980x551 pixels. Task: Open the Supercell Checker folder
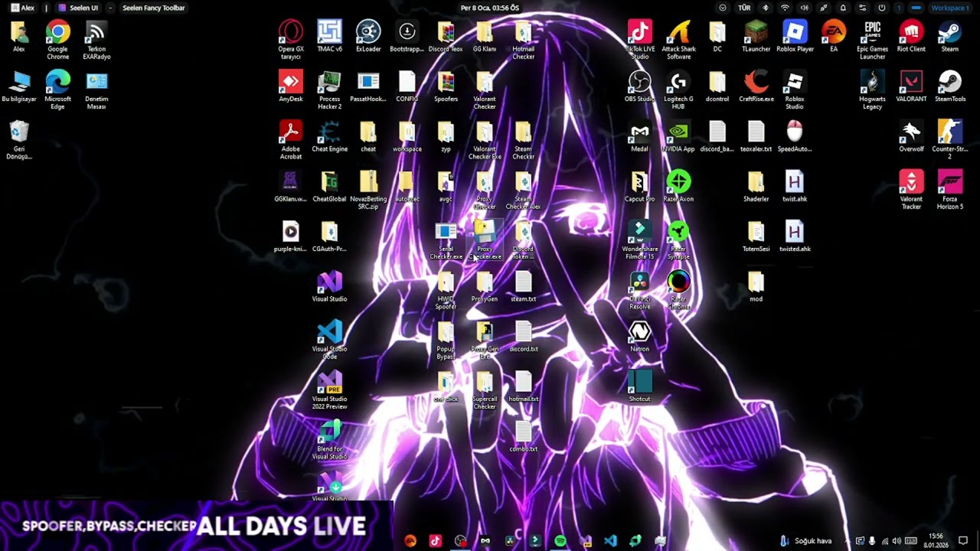point(485,390)
